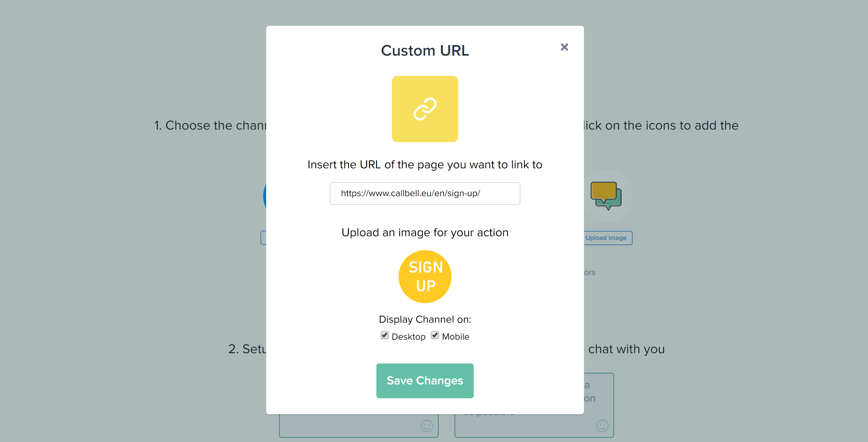Disable the Mobile display option
Image resolution: width=868 pixels, height=442 pixels.
click(435, 335)
